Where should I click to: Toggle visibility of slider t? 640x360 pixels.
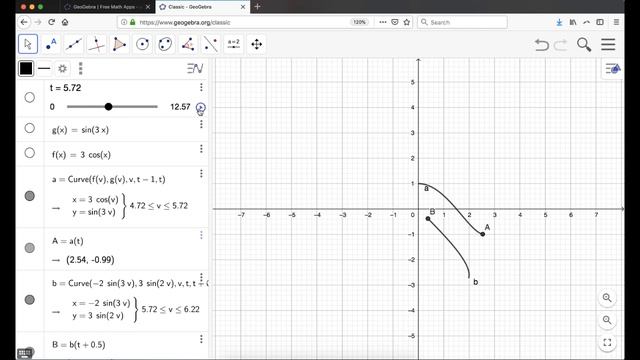[29, 98]
